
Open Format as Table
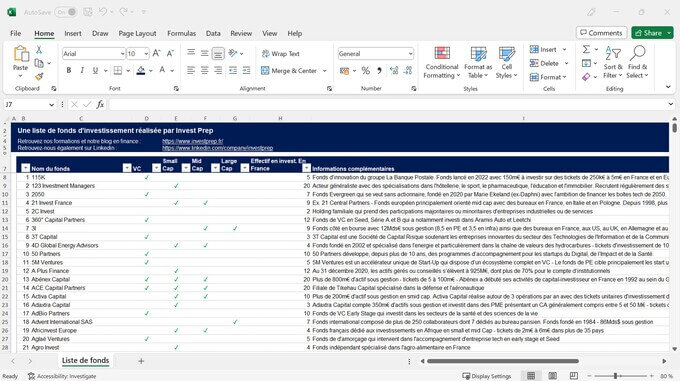tap(478, 62)
